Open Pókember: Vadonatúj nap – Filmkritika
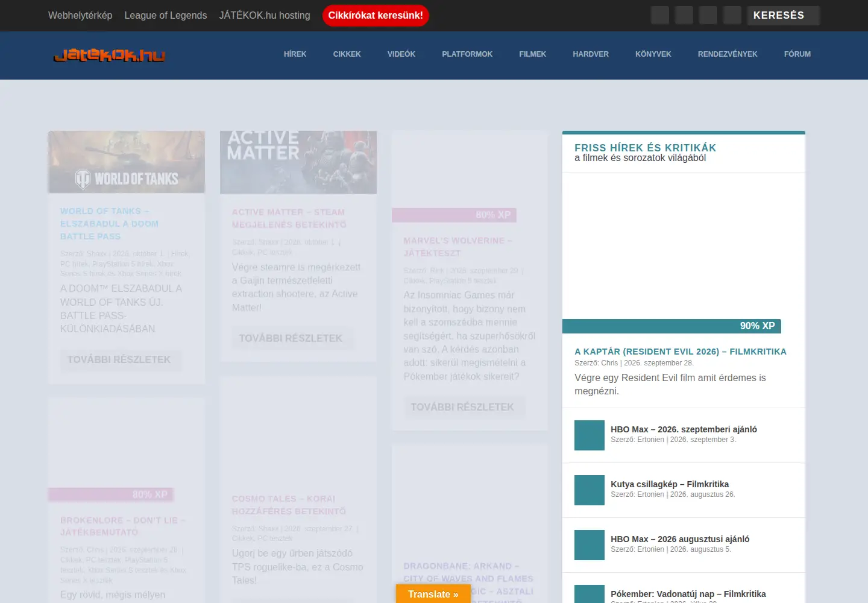Viewport: 868px width, 603px height. [688, 594]
